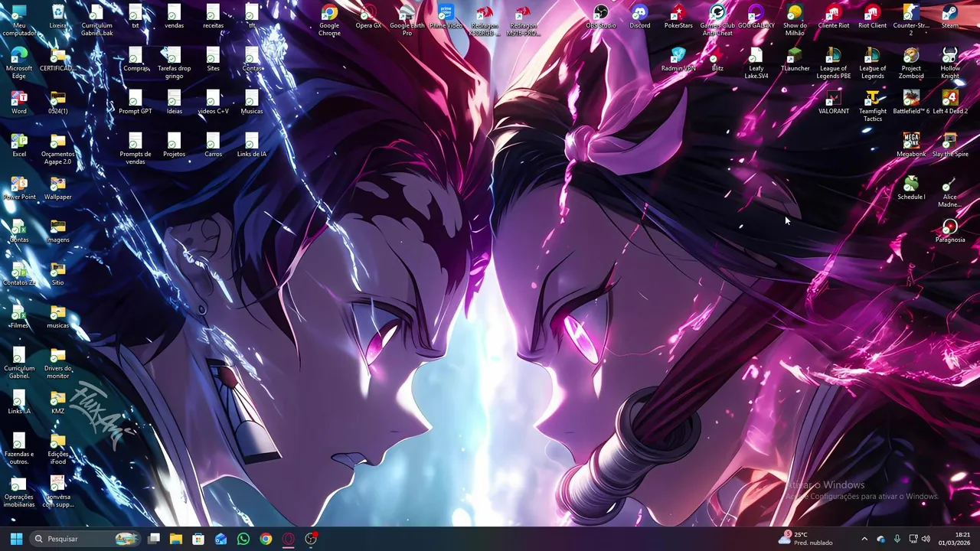The width and height of the screenshot is (980, 551).
Task: Select the Megabonk desktop icon
Action: coord(911,145)
